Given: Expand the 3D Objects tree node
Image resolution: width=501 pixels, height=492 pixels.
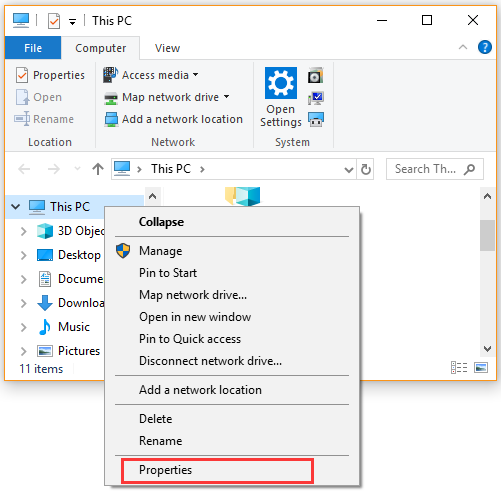Looking at the screenshot, I should 23,231.
